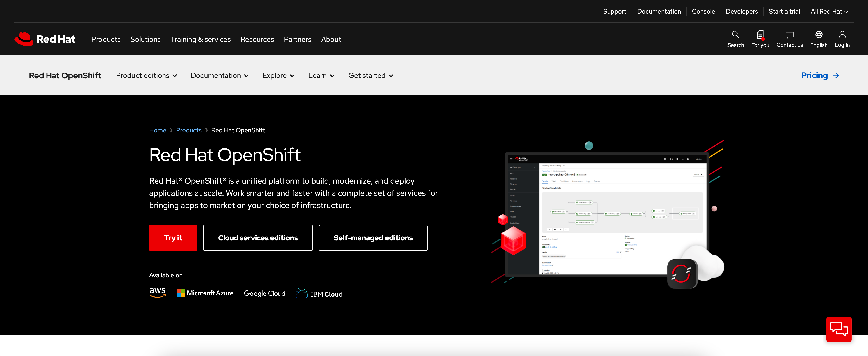Image resolution: width=868 pixels, height=356 pixels.
Task: Click the Home breadcrumb link
Action: click(158, 130)
